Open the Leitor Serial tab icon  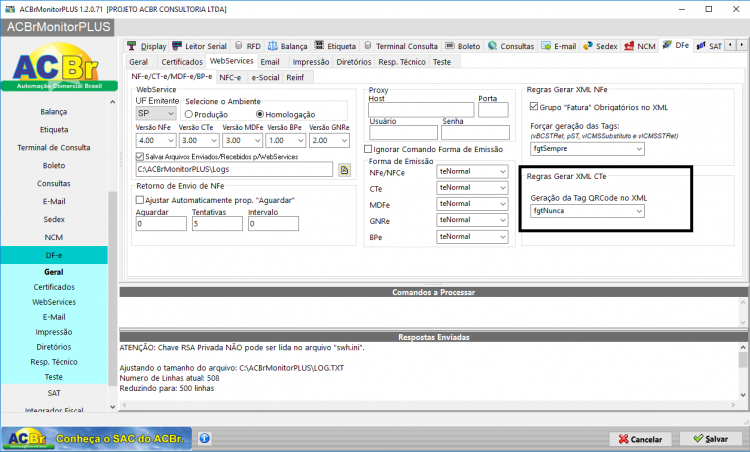[177, 46]
